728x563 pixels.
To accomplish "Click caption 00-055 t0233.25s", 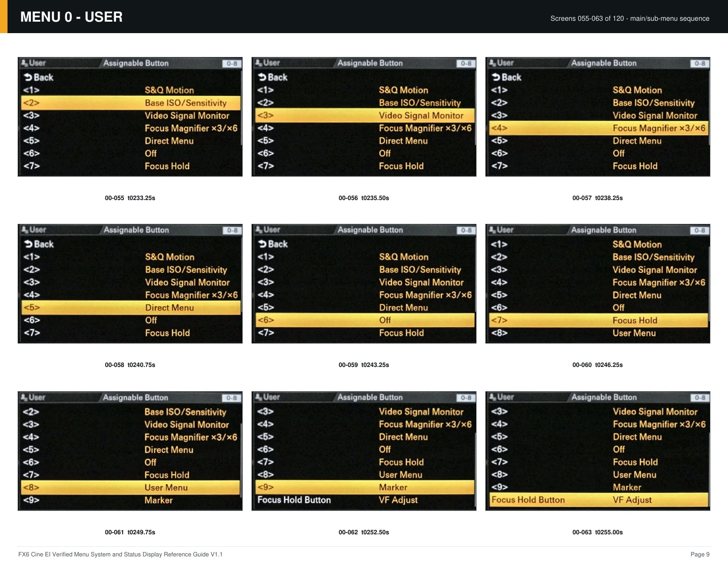I will [x=130, y=198].
